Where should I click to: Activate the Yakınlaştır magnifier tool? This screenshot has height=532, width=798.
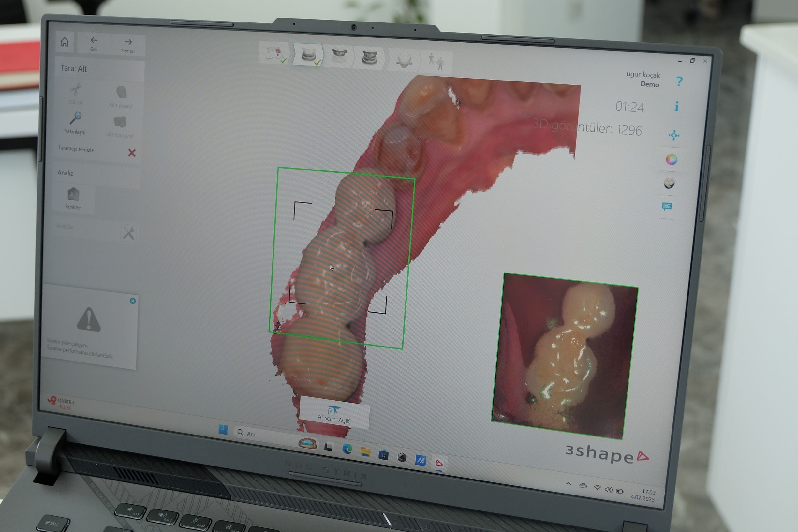pos(75,119)
